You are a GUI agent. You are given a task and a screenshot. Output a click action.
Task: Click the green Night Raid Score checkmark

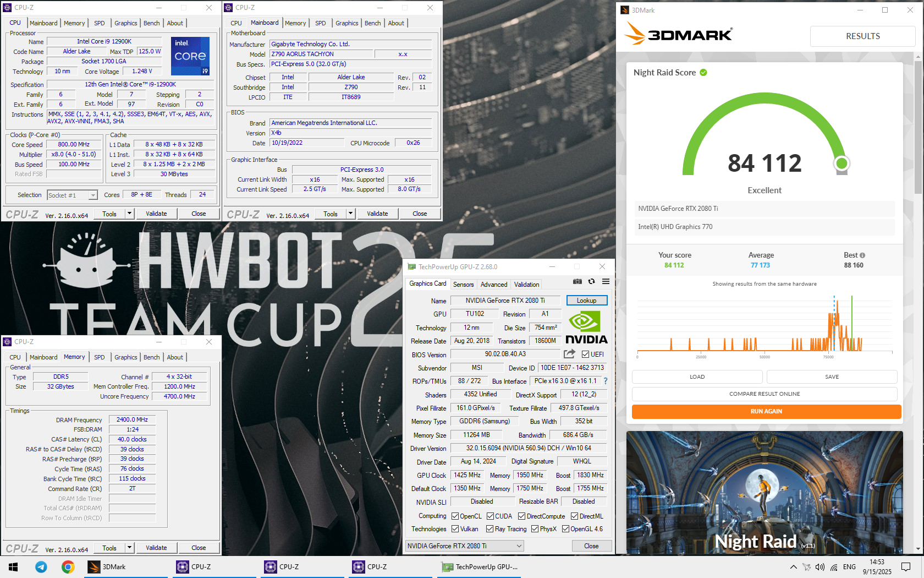click(703, 72)
